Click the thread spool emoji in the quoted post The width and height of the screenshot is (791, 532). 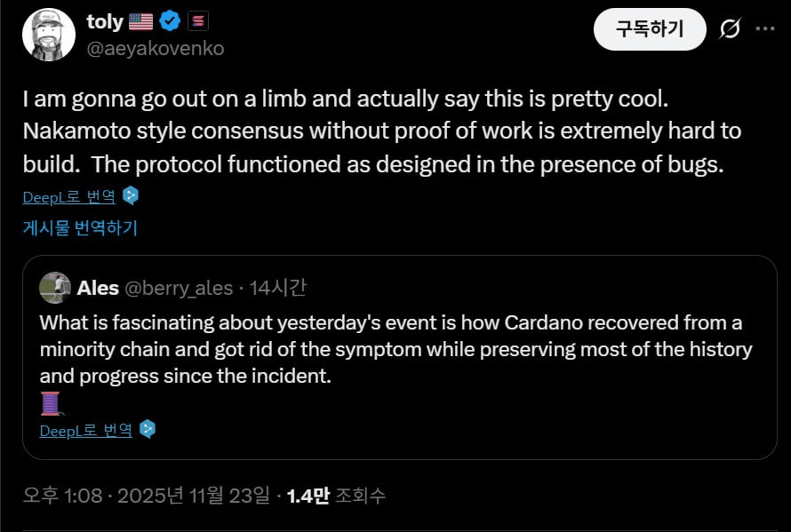pyautogui.click(x=51, y=404)
